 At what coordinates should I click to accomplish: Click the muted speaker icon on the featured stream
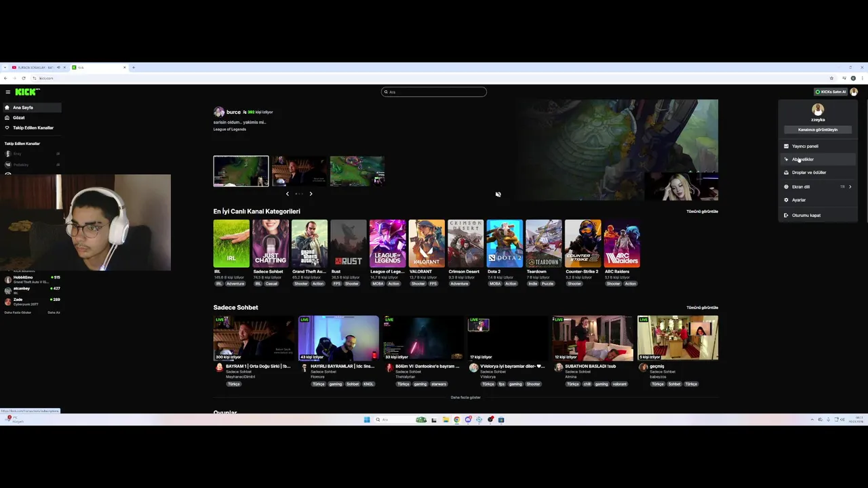(x=498, y=195)
